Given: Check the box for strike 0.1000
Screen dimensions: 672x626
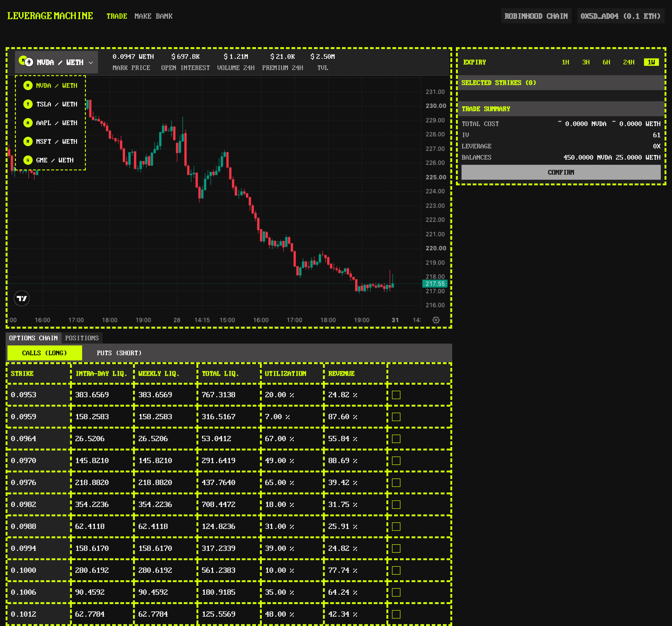Looking at the screenshot, I should click(396, 570).
